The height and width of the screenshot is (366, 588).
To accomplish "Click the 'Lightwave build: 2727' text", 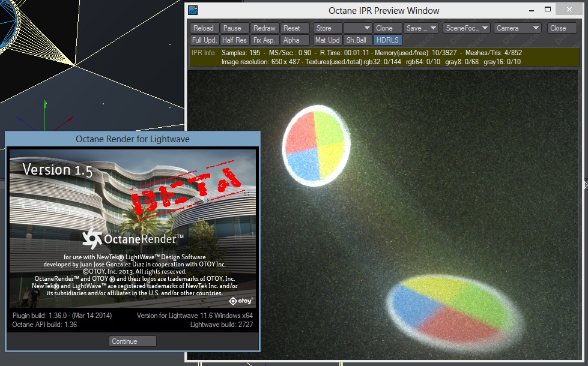I will [222, 325].
